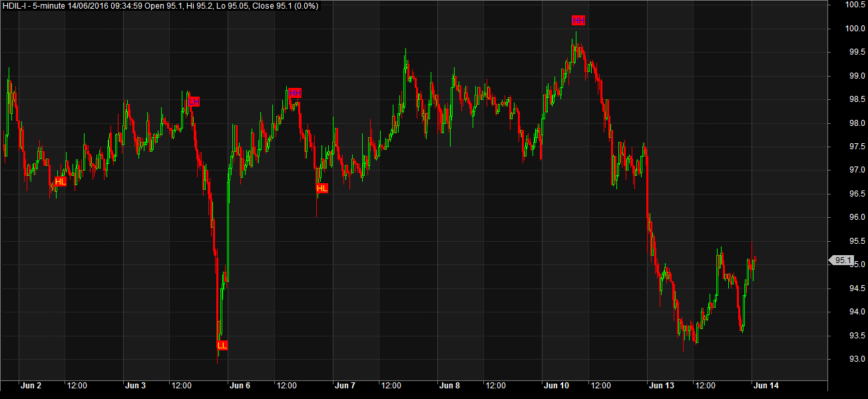Click the 99.5 price axis label

857,53
